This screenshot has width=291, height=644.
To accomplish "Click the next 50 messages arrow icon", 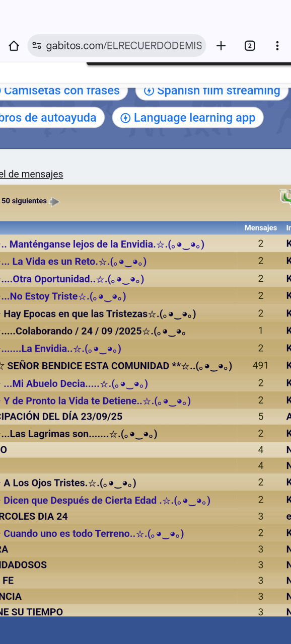I will pos(54,202).
